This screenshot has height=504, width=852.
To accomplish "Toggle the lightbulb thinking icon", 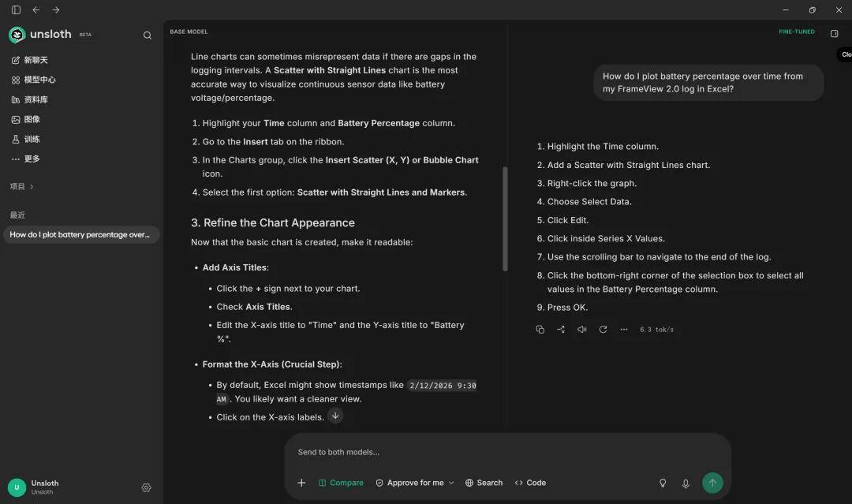I will coord(663,483).
